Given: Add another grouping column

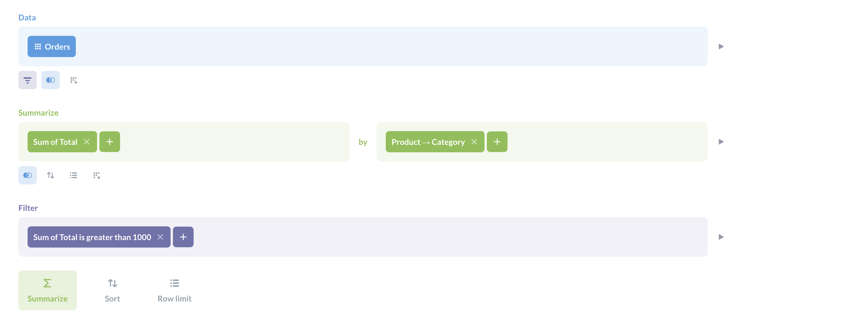Looking at the screenshot, I should click(497, 142).
